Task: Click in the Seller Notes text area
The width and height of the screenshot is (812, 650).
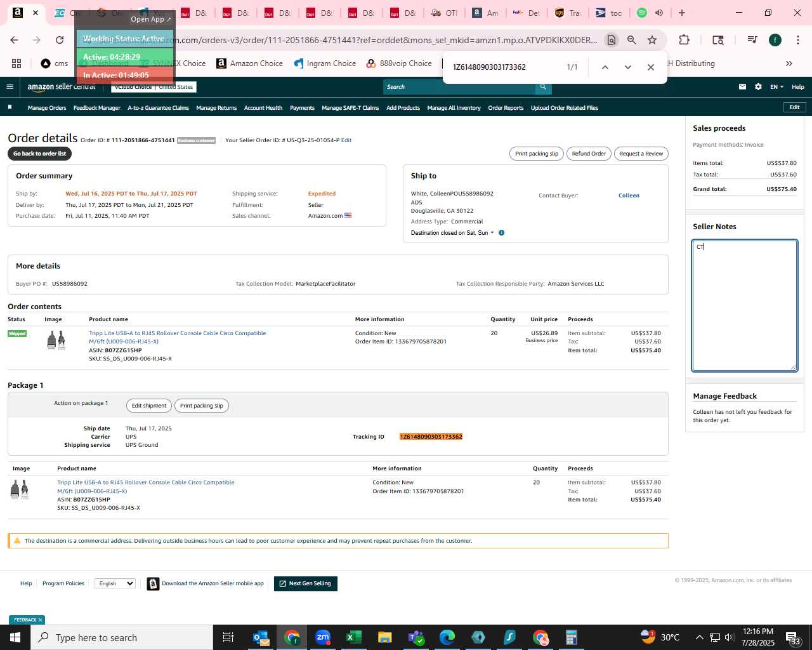Action: 745,305
